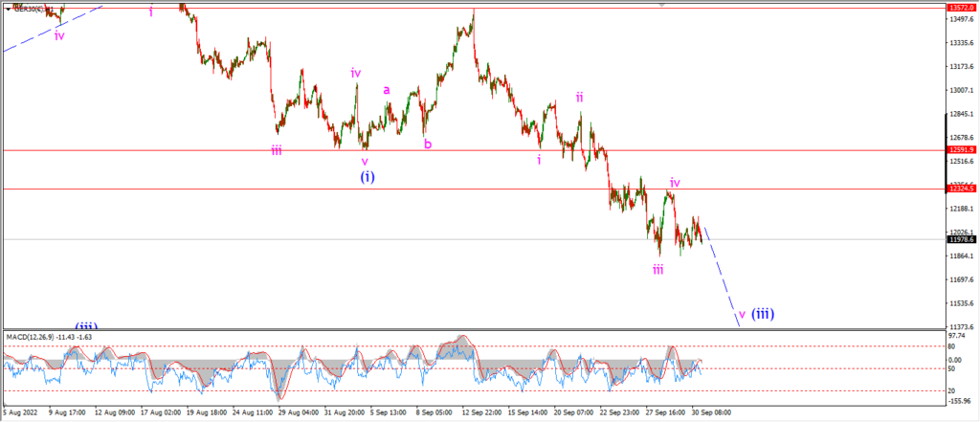The height and width of the screenshot is (422, 980).
Task: Select the magenta wave label 'a'
Action: [x=387, y=90]
